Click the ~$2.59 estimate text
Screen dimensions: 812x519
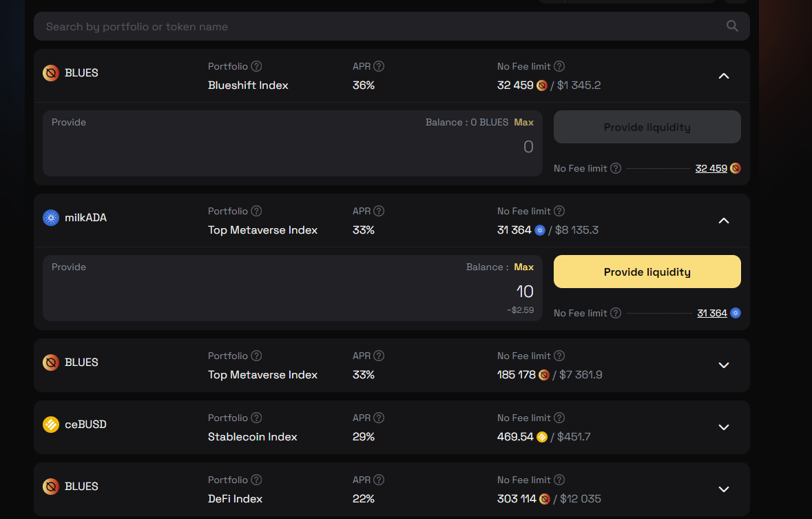(521, 310)
